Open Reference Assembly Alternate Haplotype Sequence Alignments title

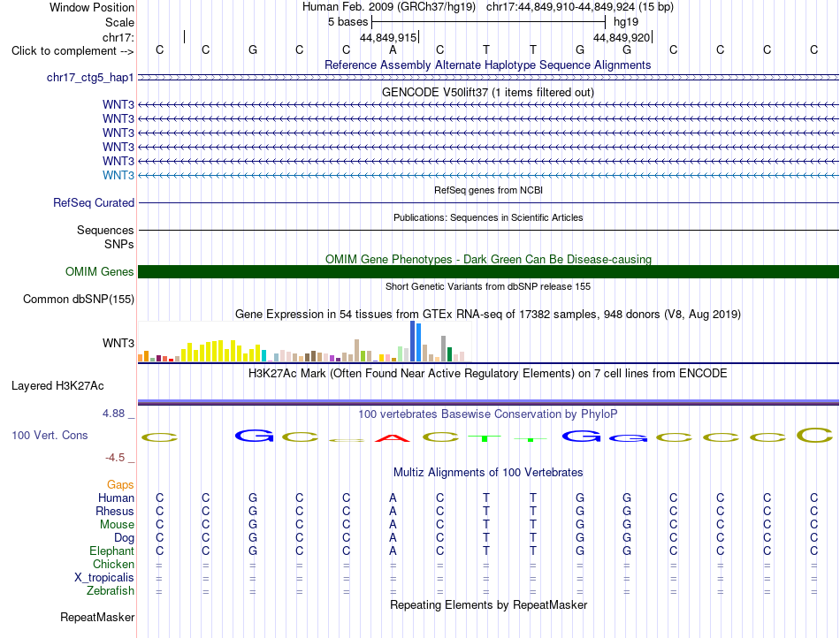487,65
